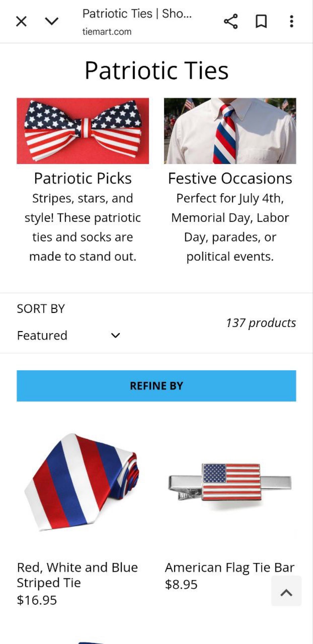Tap the Patriotic Ties page title in toolbar
Viewport: 313px width, 644px height.
click(137, 14)
